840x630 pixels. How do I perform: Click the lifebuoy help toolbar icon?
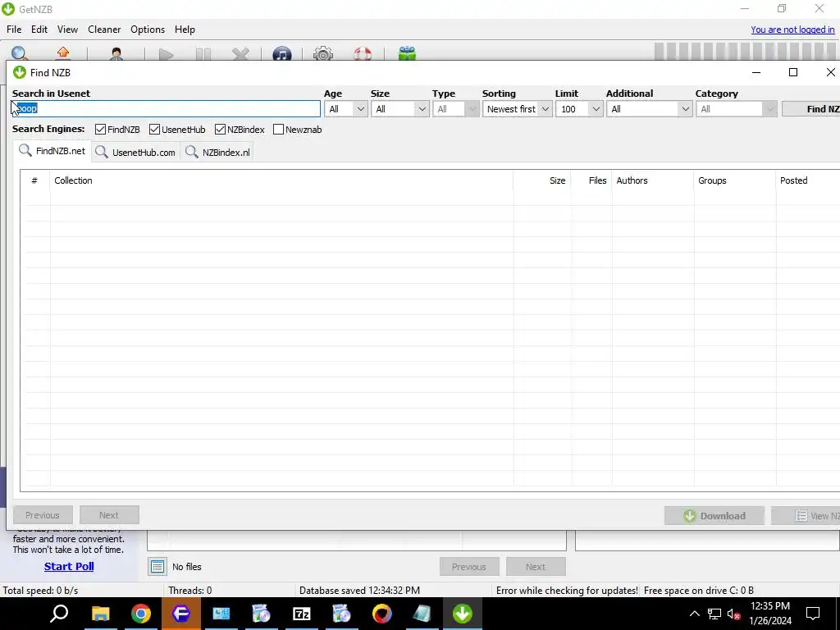pos(363,53)
